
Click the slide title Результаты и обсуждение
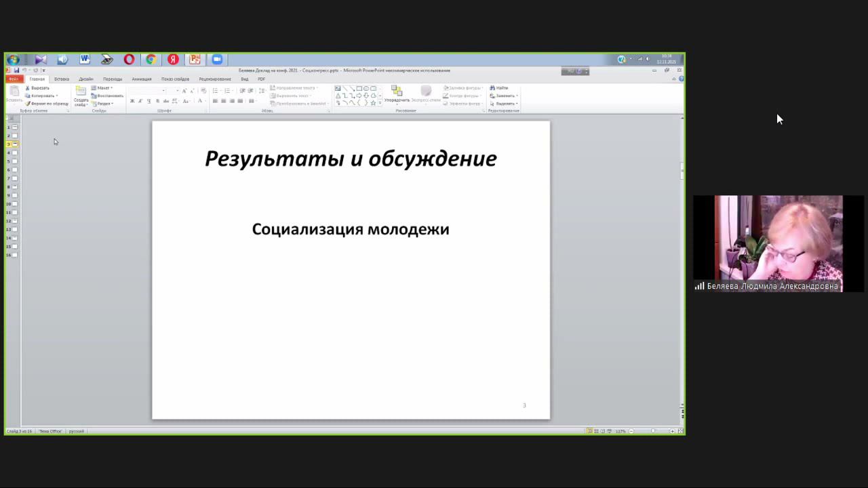click(351, 159)
